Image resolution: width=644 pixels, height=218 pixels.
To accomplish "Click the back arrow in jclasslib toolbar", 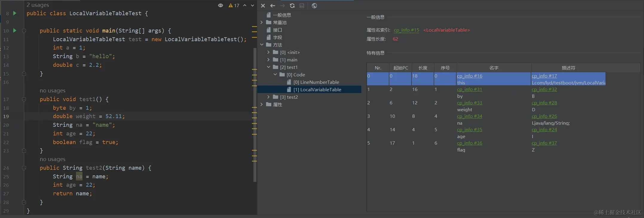I will pyautogui.click(x=273, y=6).
